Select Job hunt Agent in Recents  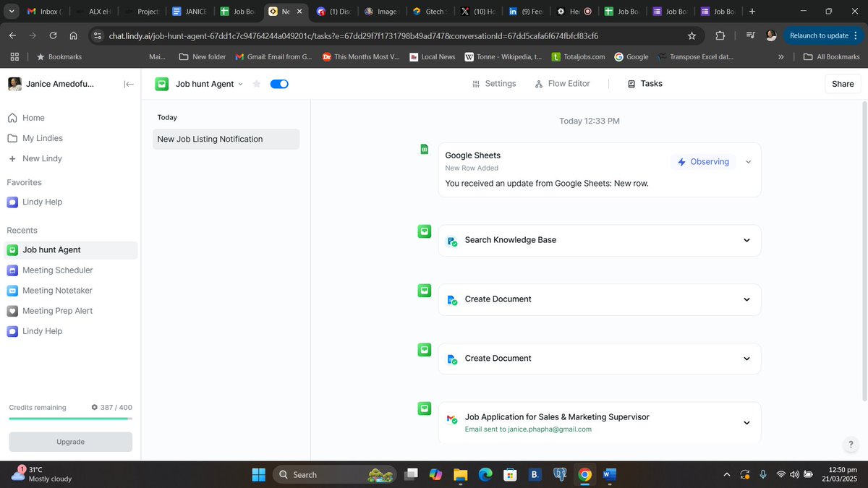coord(69,250)
